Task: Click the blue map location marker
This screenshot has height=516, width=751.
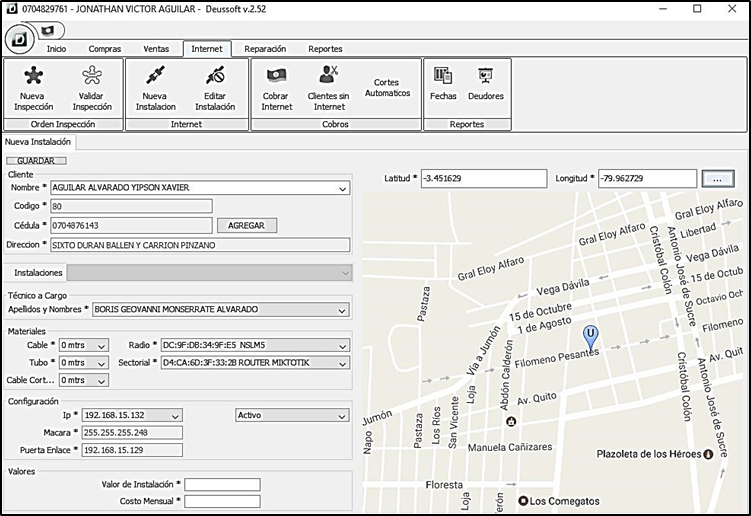Action: (591, 335)
